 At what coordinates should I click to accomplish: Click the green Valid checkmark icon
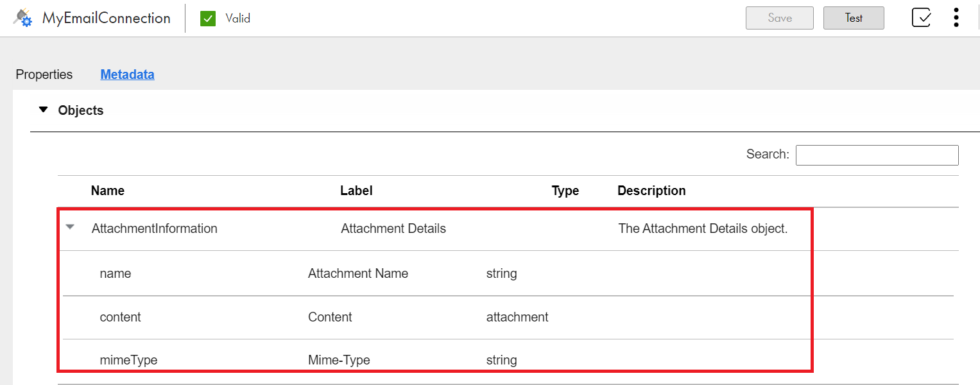[x=208, y=19]
